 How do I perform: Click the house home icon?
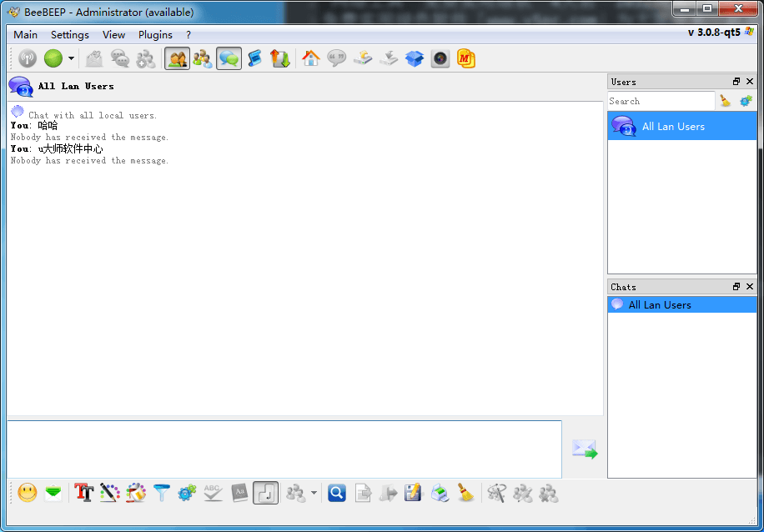(311, 59)
